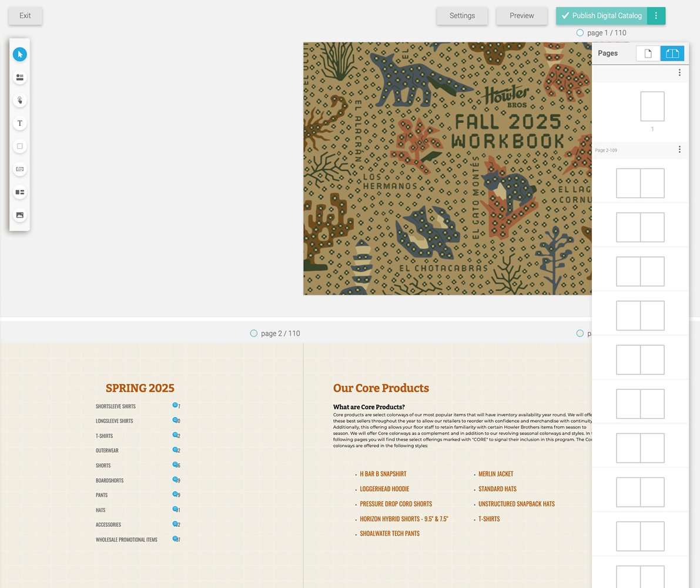Click STANDARD HATS list item
700x588 pixels.
(497, 489)
